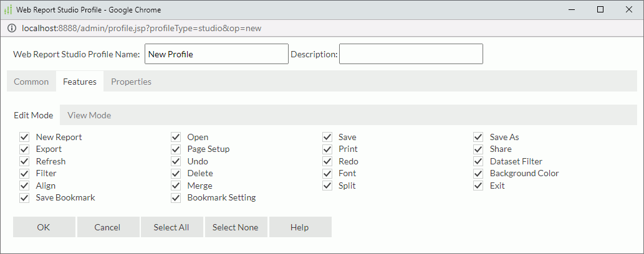Image resolution: width=644 pixels, height=254 pixels.
Task: Click the Profile Name input field
Action: pyautogui.click(x=216, y=54)
